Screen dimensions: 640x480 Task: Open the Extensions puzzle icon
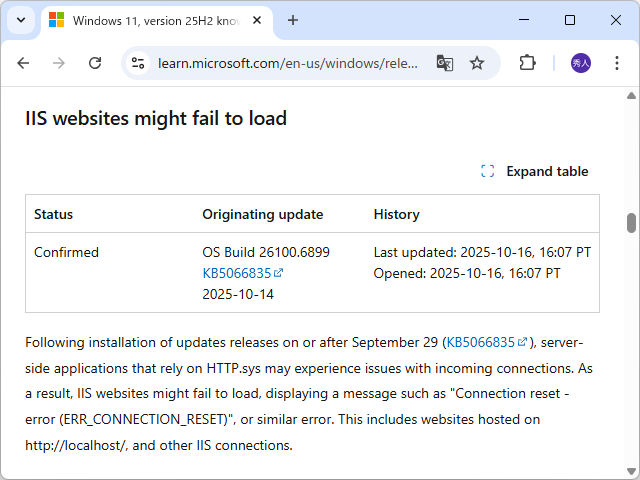click(528, 63)
